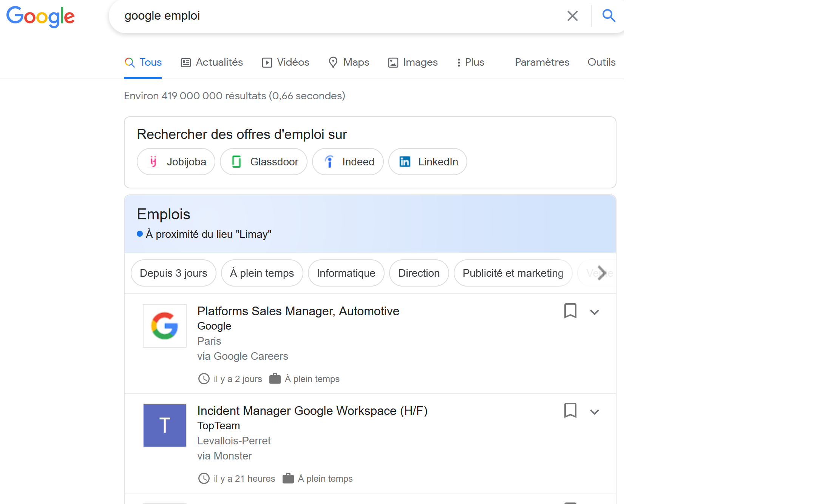
Task: Show more filter chips with arrow
Action: (x=602, y=273)
